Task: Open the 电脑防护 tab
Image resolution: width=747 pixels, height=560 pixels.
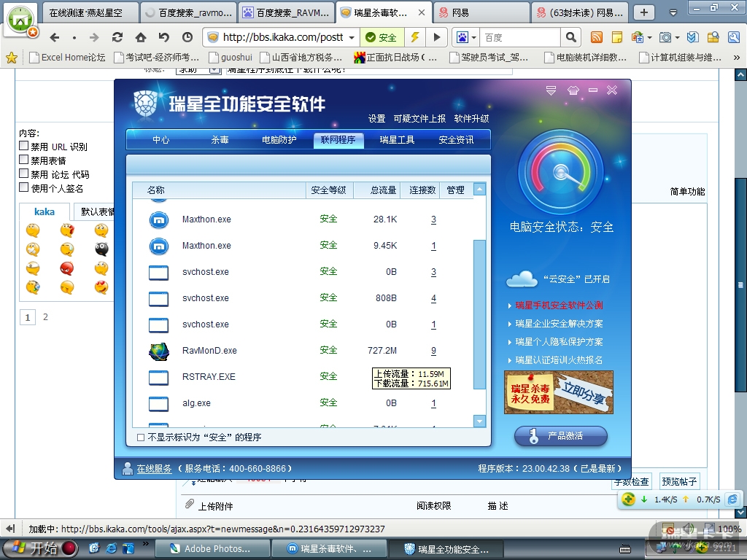Action: pos(279,139)
